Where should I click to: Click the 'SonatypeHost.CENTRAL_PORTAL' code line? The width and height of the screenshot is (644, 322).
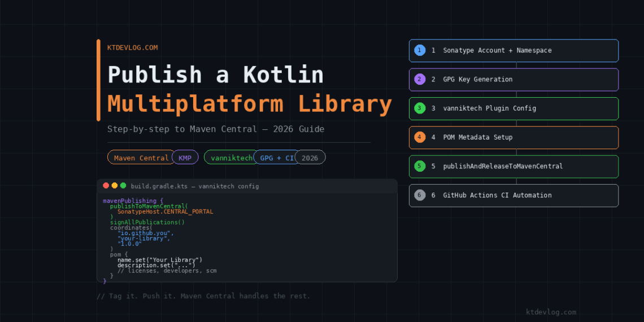[x=165, y=211]
